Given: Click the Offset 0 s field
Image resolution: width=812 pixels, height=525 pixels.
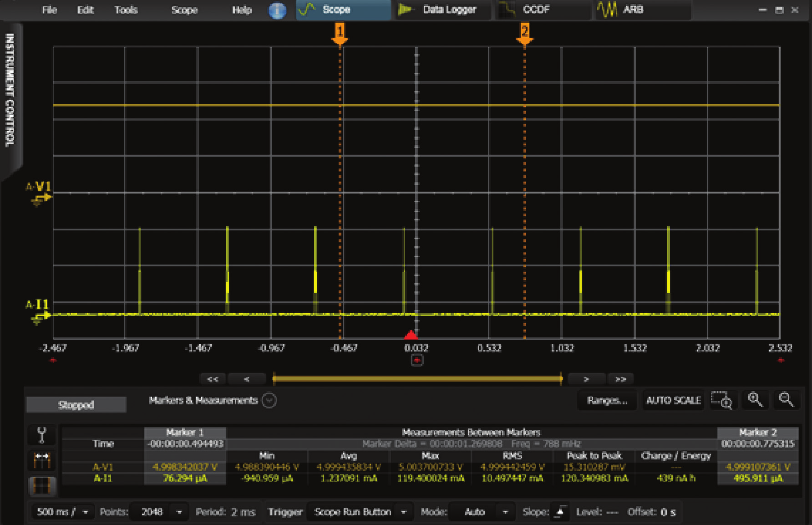Looking at the screenshot, I should 668,512.
